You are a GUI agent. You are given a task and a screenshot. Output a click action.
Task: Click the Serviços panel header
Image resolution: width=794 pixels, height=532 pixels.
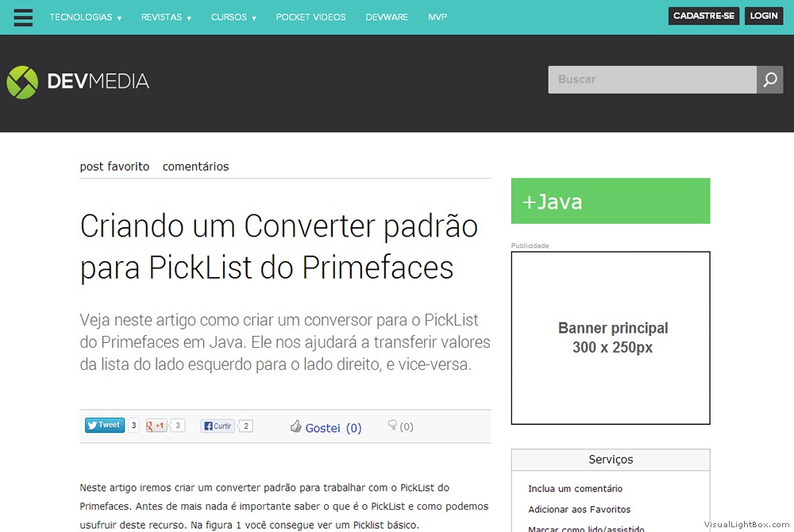pos(611,460)
